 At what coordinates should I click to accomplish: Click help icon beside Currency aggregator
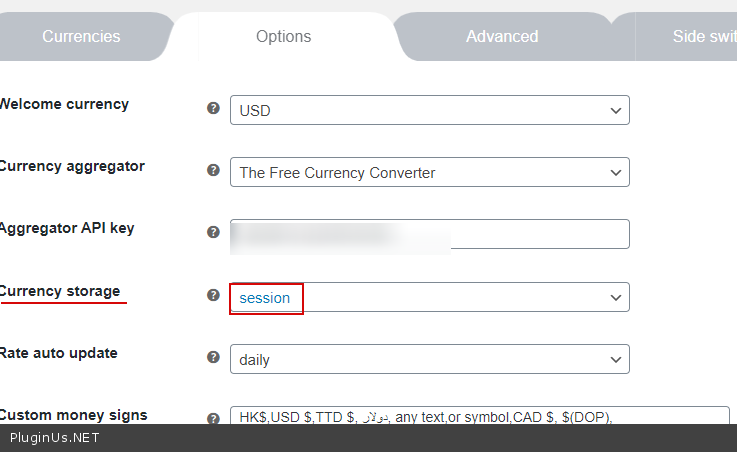213,171
